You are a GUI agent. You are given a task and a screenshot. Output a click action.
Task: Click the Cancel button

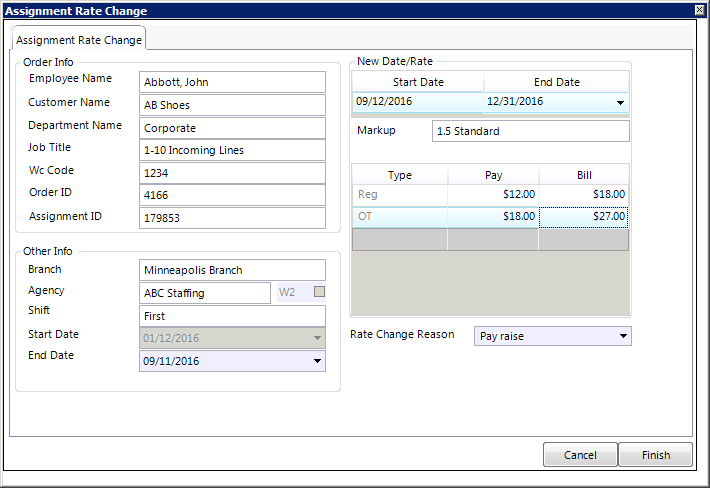(x=579, y=455)
